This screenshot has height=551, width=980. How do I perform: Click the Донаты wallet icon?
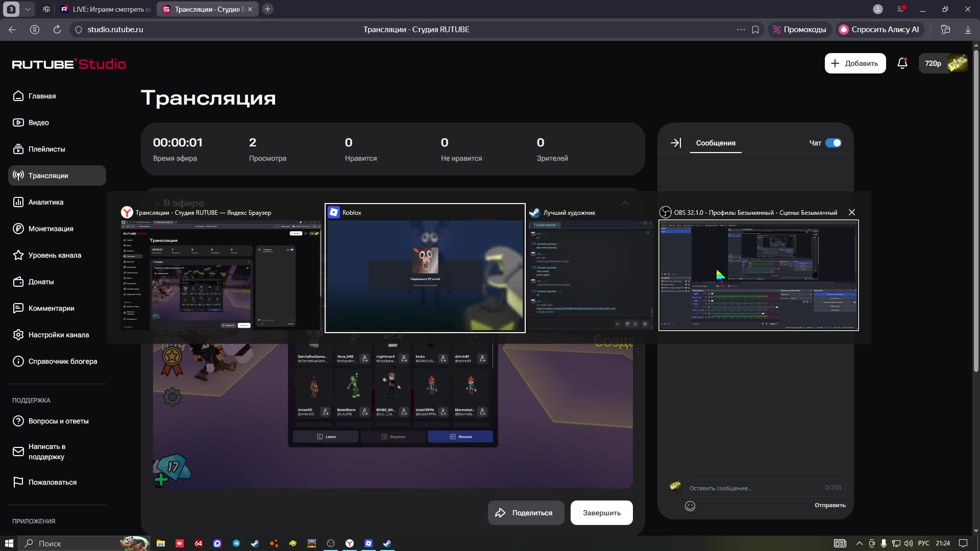(x=18, y=282)
